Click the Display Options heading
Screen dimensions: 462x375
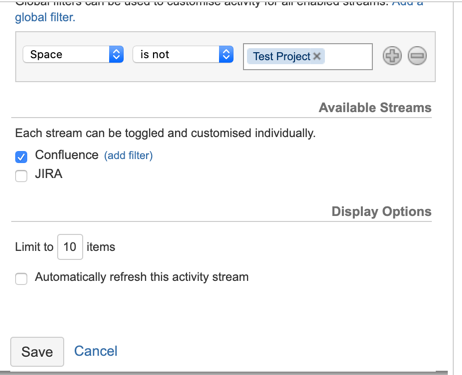[x=381, y=212]
